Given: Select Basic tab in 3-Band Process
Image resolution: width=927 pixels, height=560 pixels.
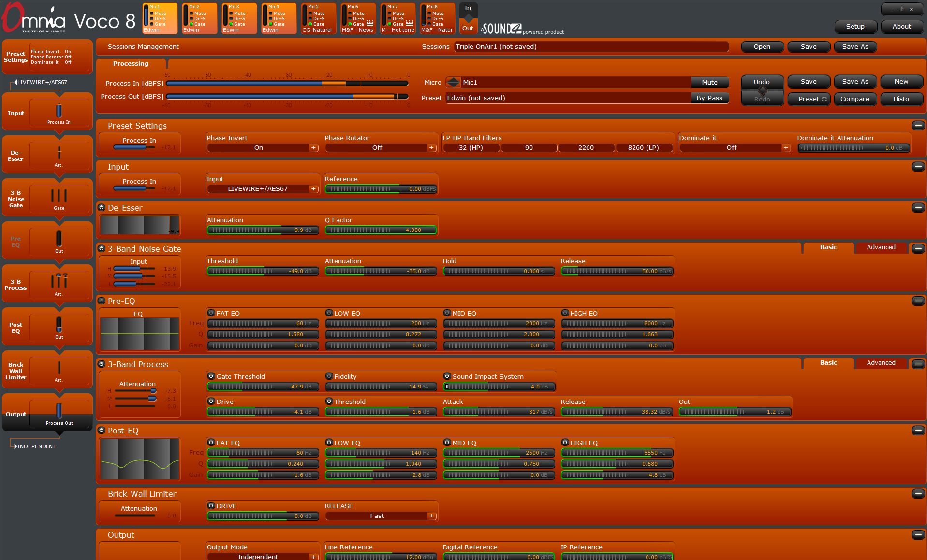Looking at the screenshot, I should tap(828, 363).
